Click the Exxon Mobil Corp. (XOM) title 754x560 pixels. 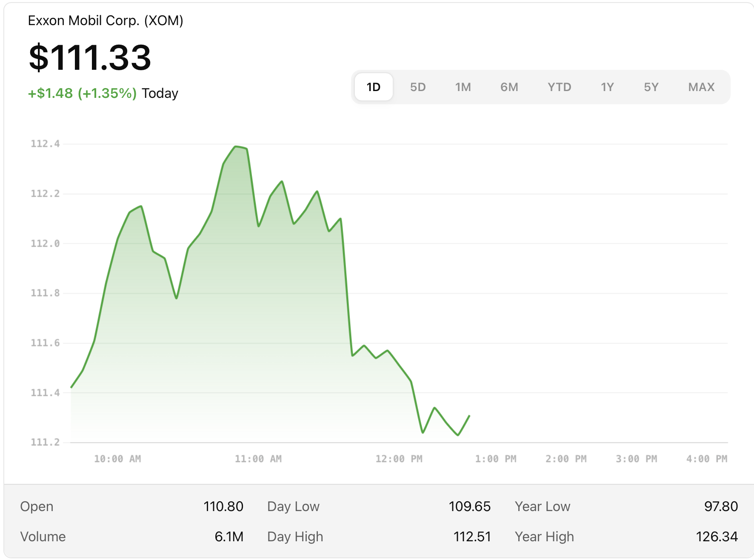point(105,20)
